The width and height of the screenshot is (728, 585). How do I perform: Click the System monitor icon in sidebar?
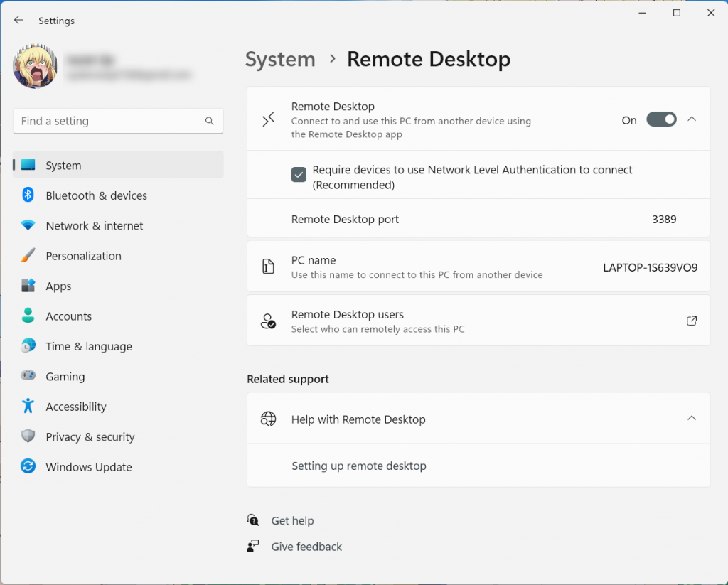click(x=28, y=165)
